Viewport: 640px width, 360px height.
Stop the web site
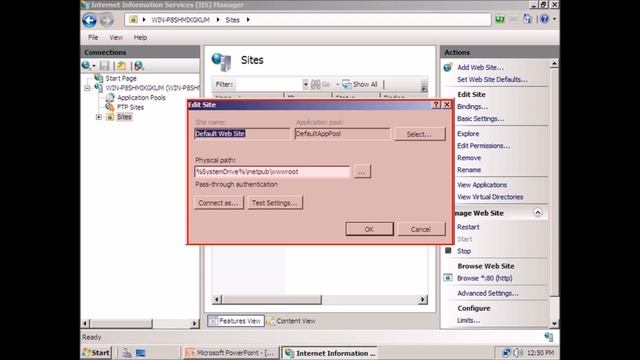pos(464,251)
